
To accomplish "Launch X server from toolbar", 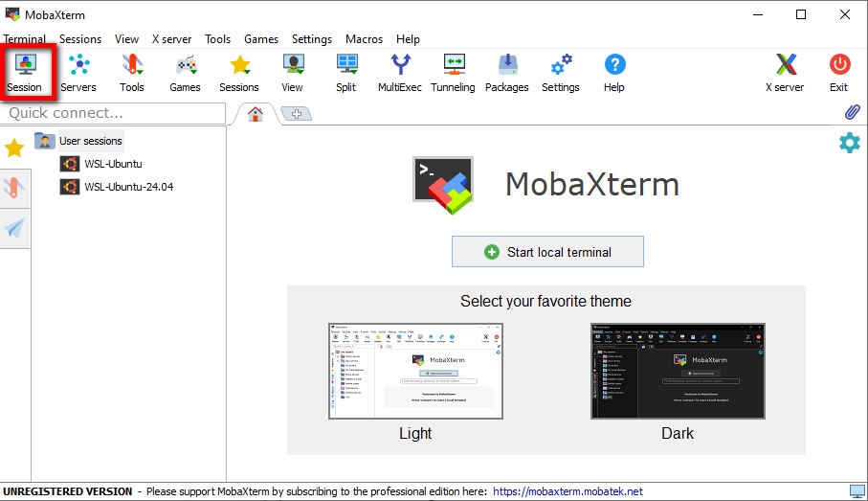I will coord(785,72).
